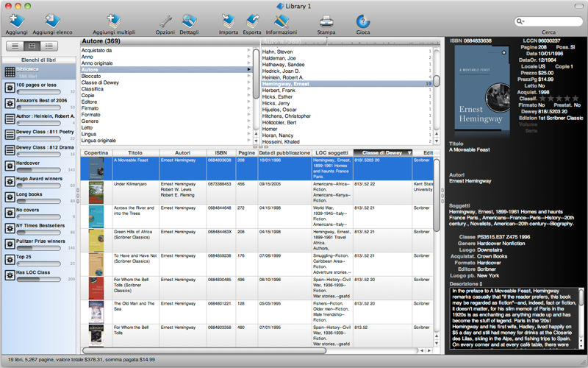This screenshot has height=368, width=588.
Task: Click the progress bar under Hardcover list
Action: [x=39, y=170]
